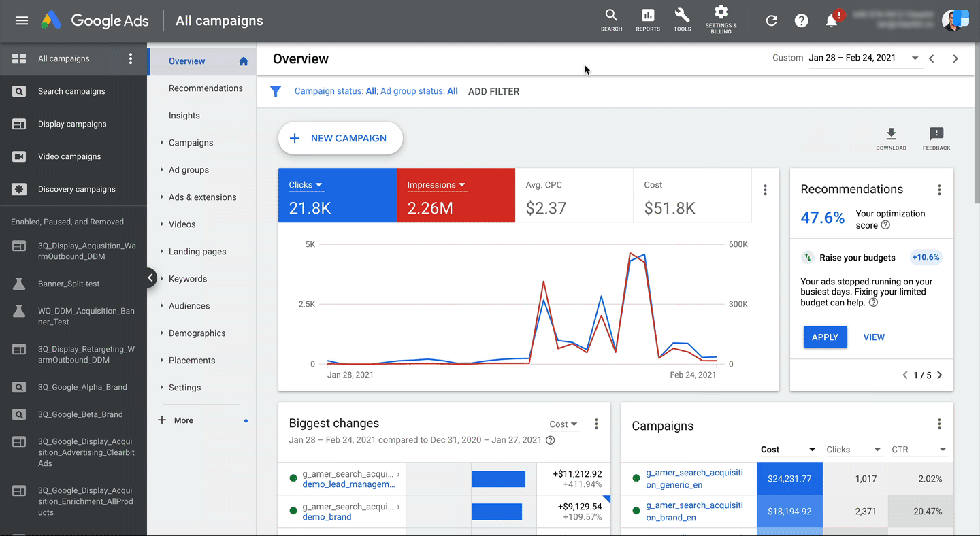Open Campaigns table Cost column dropdown

pyautogui.click(x=788, y=450)
